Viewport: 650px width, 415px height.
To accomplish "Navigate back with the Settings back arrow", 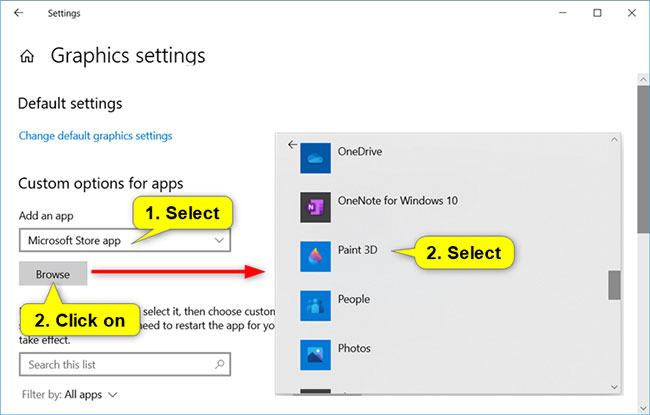I will click(x=19, y=13).
